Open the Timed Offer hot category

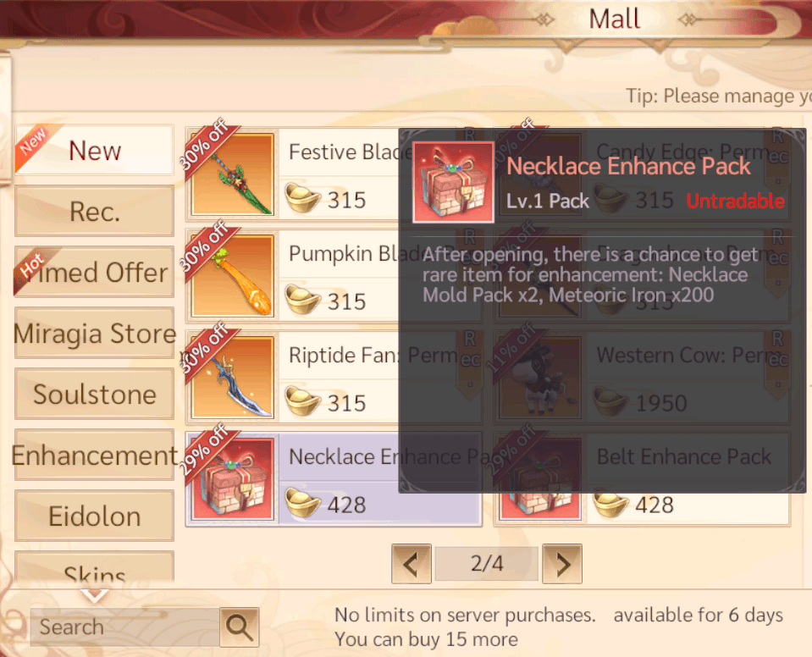94,272
